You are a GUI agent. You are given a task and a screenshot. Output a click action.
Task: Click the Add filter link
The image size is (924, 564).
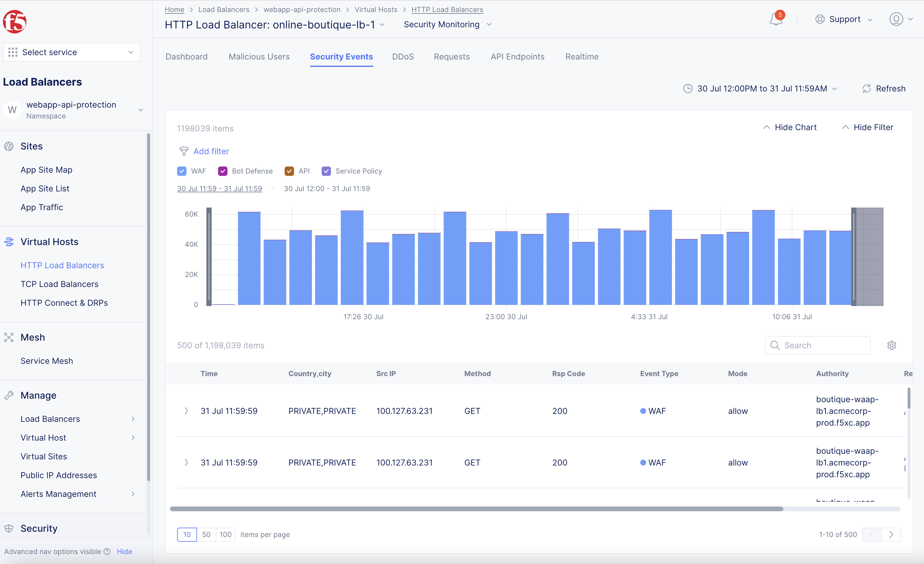tap(211, 151)
